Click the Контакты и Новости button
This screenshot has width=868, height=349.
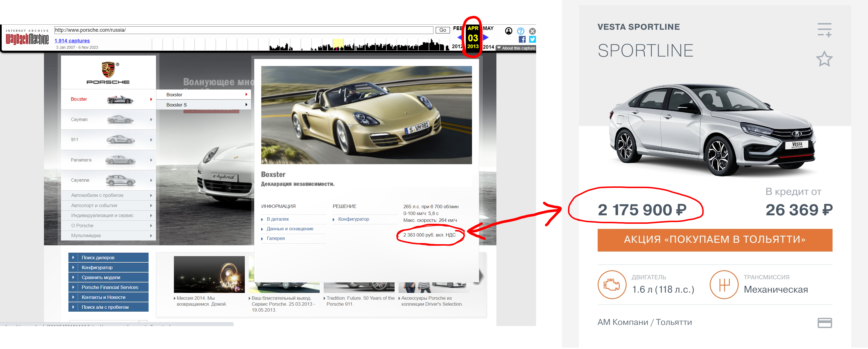108,297
